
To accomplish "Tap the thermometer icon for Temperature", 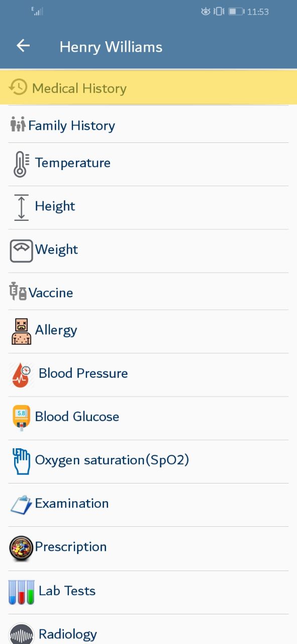I will (21, 164).
